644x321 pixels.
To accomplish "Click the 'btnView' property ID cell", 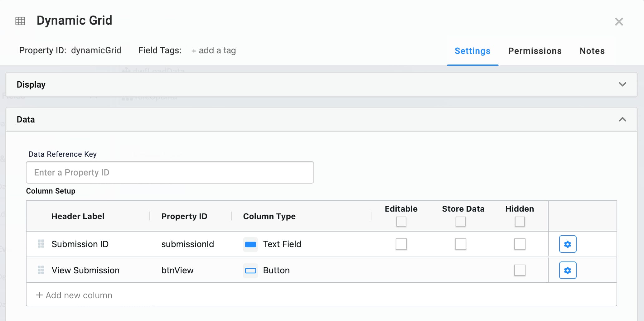I will [x=177, y=270].
